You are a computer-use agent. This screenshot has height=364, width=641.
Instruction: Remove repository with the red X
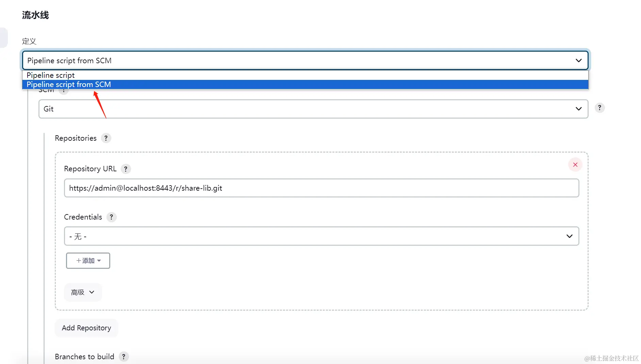[x=575, y=165]
